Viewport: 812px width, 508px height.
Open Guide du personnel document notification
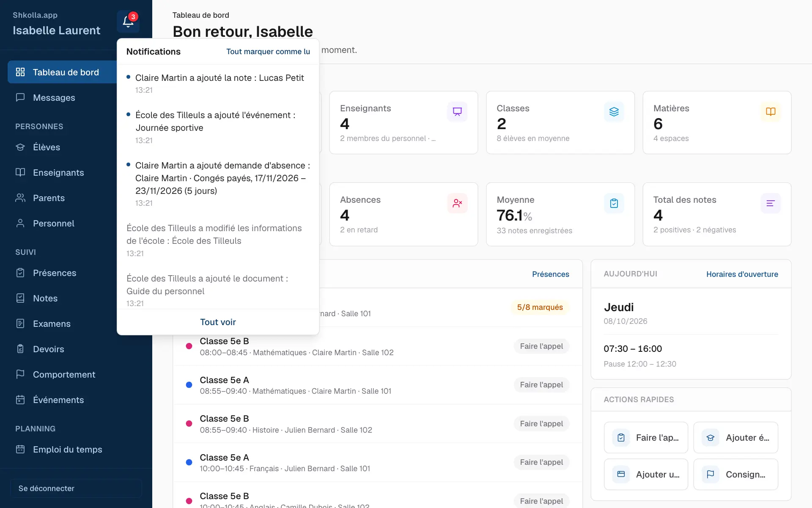[218, 290]
